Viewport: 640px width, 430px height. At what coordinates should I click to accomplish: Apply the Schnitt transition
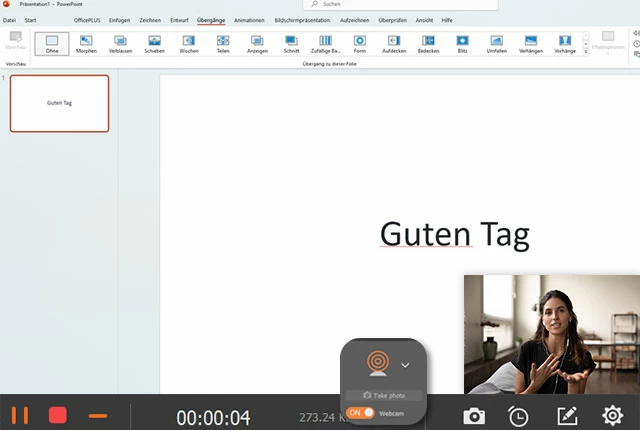[x=291, y=44]
